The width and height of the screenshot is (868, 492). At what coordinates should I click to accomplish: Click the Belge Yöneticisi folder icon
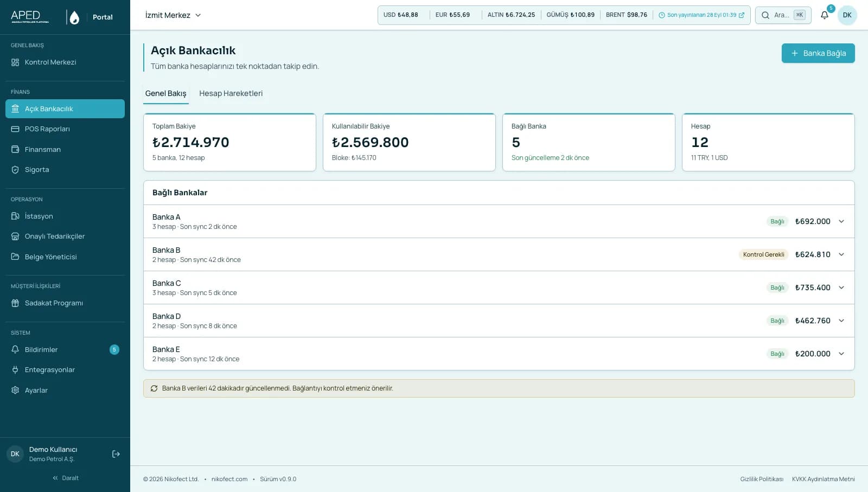point(15,257)
